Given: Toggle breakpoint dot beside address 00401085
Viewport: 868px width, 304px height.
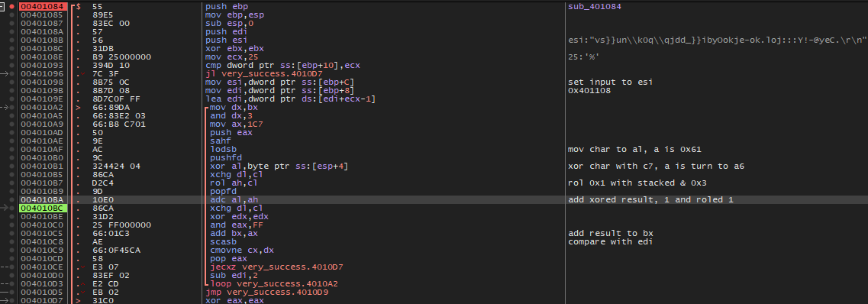Looking at the screenshot, I should tap(12, 15).
